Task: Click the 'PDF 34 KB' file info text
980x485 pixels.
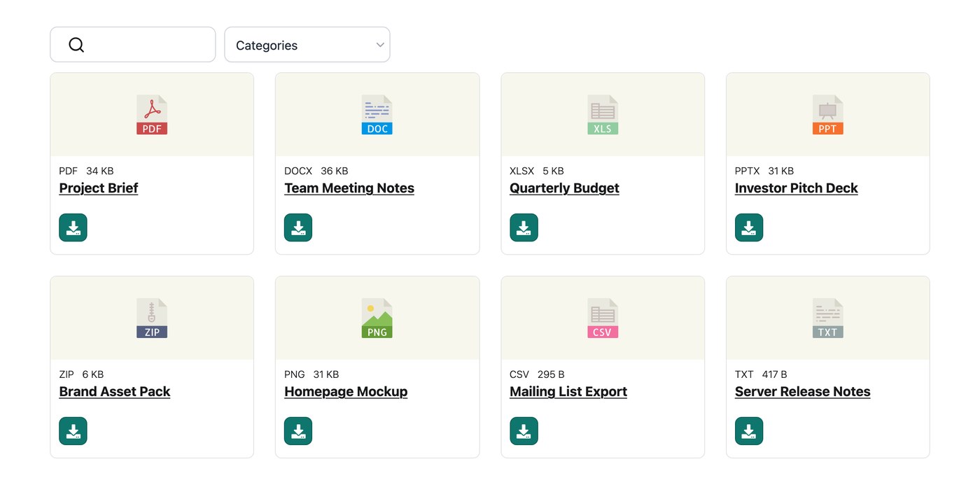Action: (x=86, y=171)
